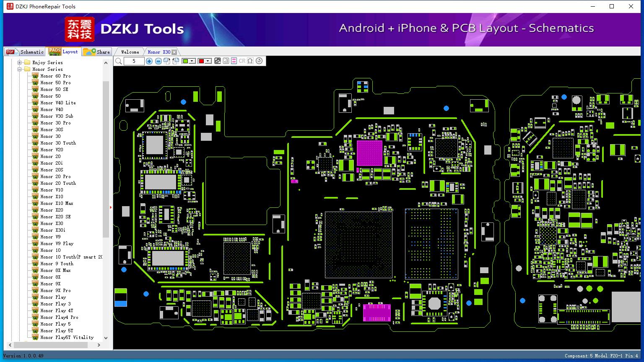Click the second flip-board pages icon
The height and width of the screenshot is (362, 644).
click(176, 61)
